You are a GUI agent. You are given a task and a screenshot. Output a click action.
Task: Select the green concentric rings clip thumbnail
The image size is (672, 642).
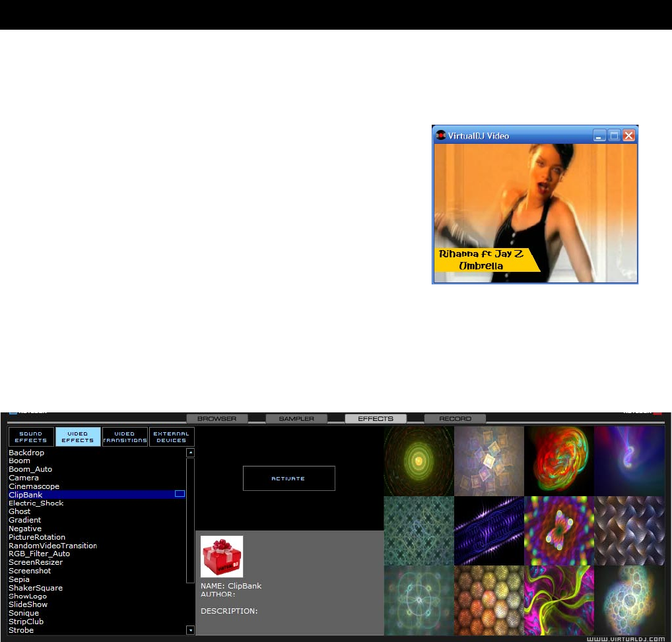coord(419,461)
